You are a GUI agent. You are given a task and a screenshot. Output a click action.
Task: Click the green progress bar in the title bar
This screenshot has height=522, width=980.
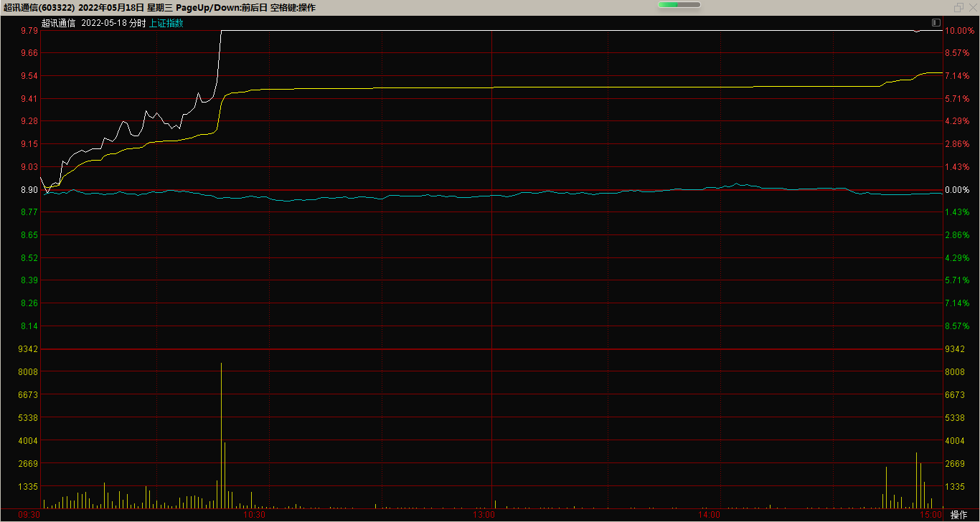[679, 5]
